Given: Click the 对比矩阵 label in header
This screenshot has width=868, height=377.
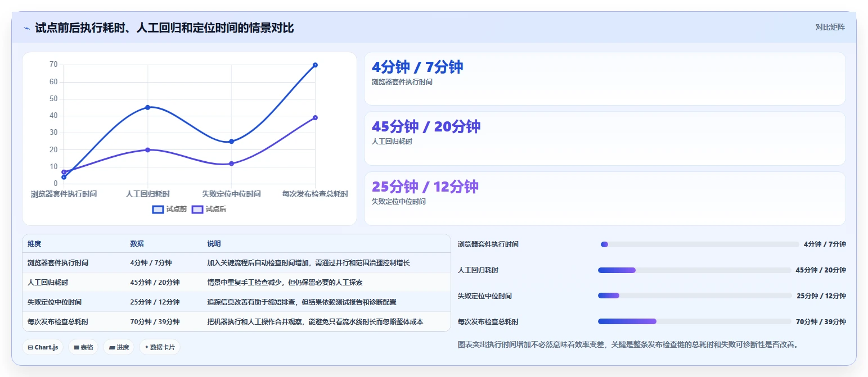Looking at the screenshot, I should coord(830,27).
